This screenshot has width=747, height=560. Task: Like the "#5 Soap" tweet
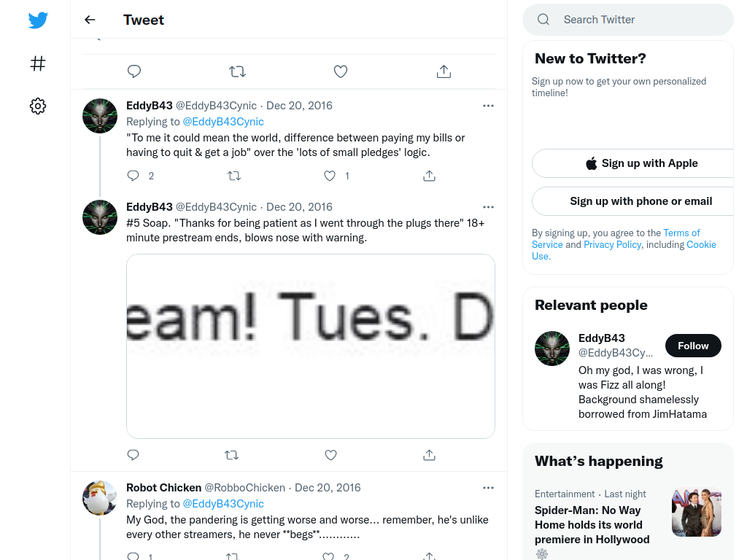click(330, 455)
